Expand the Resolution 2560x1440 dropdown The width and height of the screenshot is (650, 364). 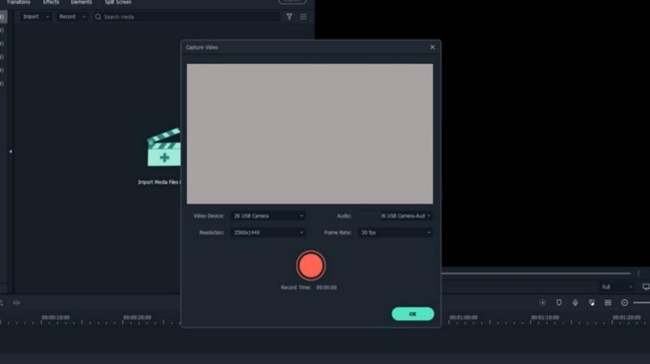[268, 233]
